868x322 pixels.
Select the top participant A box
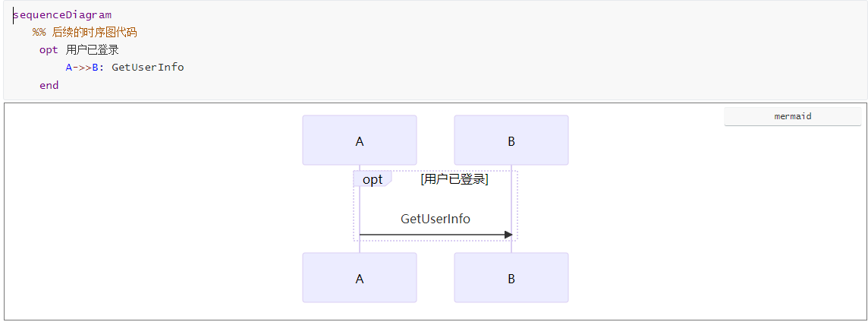360,140
